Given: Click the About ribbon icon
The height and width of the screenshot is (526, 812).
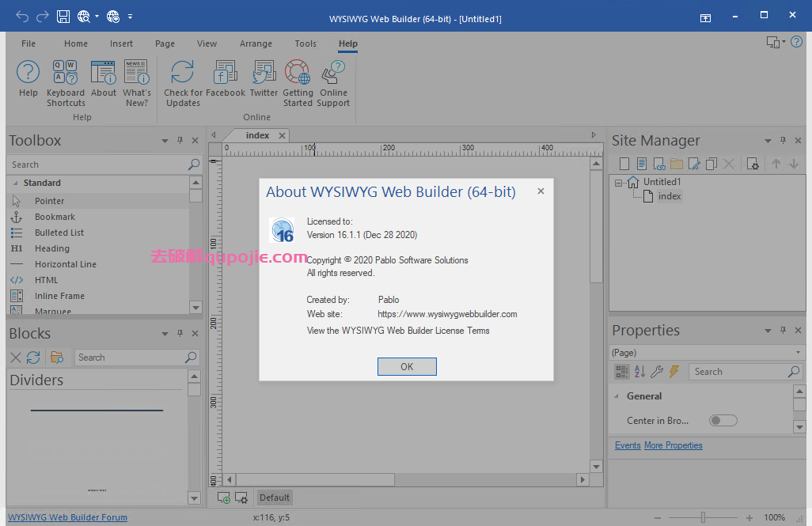Looking at the screenshot, I should (104, 78).
